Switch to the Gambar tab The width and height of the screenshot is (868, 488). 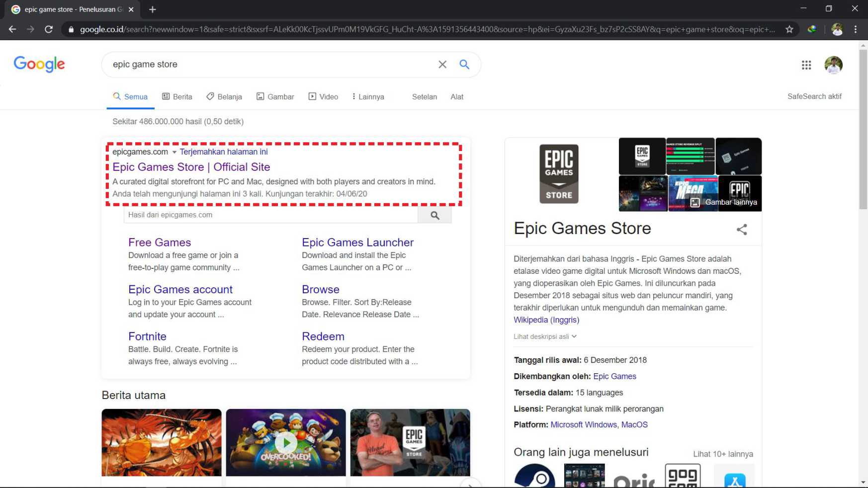275,97
